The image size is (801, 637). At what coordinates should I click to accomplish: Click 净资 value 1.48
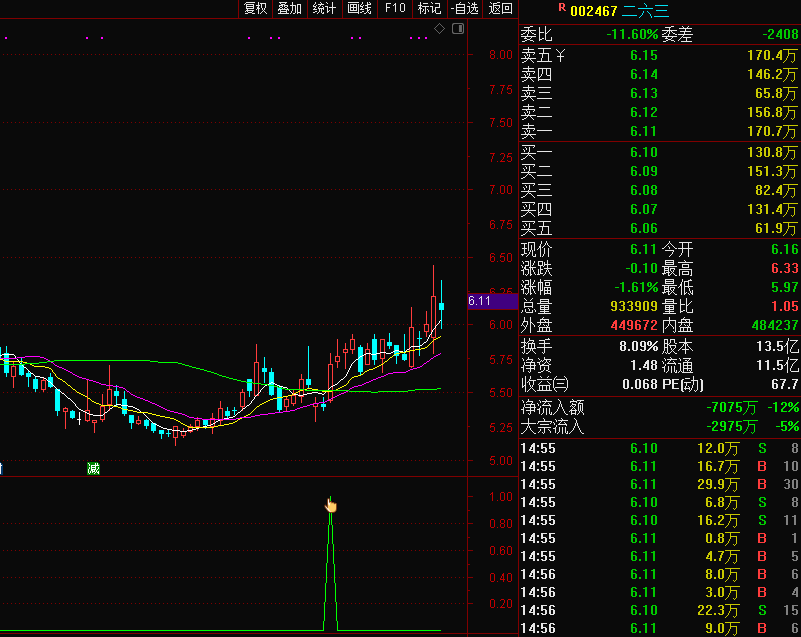click(x=644, y=365)
